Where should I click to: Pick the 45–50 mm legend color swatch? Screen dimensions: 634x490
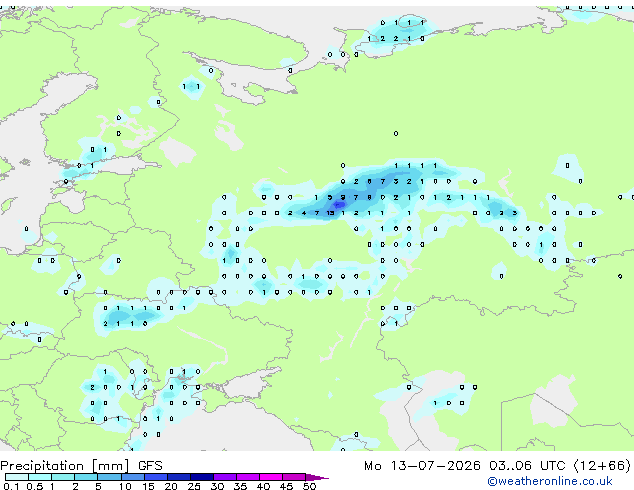(x=294, y=477)
